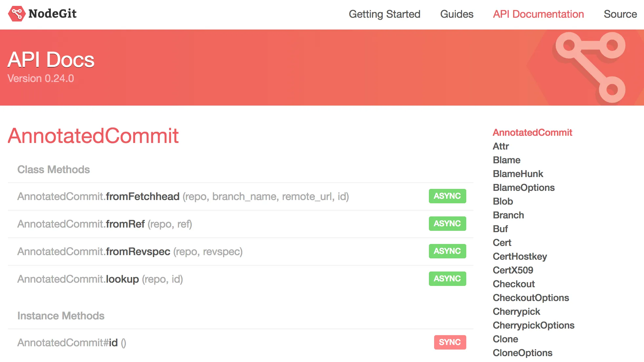Go to Branch in the sidebar
This screenshot has height=362, width=644.
[509, 215]
